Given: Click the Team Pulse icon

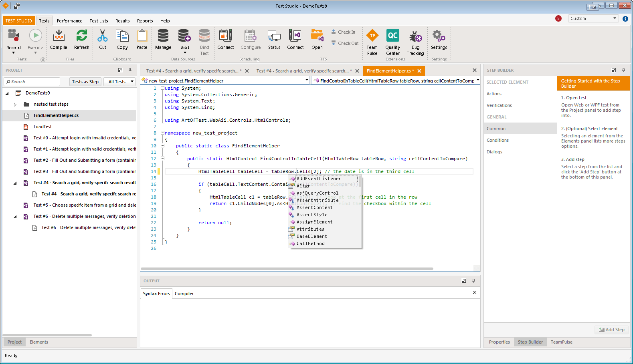Looking at the screenshot, I should pyautogui.click(x=372, y=36).
